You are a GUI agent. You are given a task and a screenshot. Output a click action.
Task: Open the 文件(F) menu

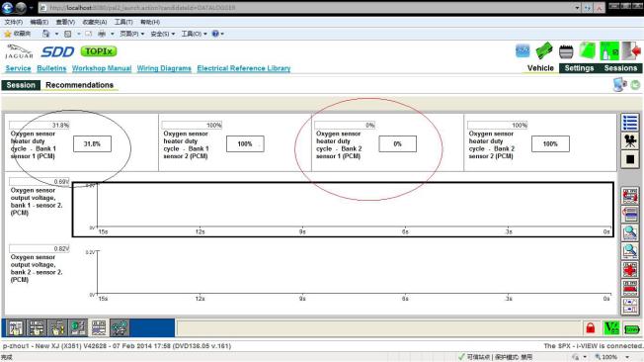click(x=14, y=22)
